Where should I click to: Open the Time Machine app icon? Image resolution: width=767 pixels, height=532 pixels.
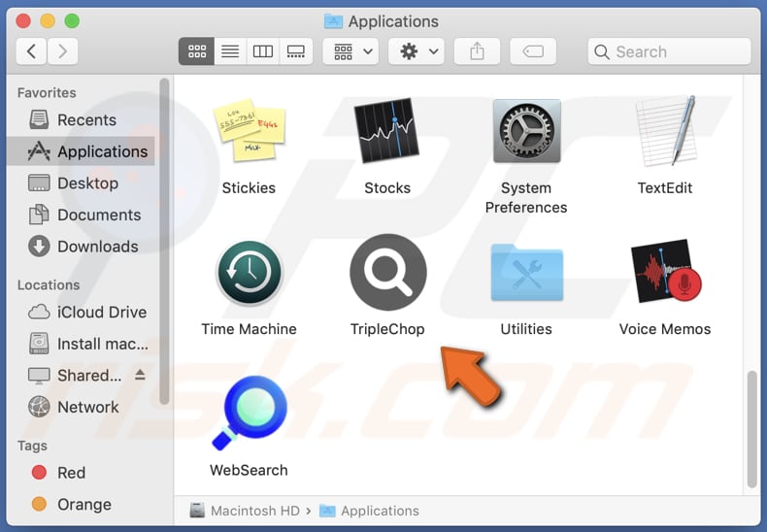(x=249, y=273)
